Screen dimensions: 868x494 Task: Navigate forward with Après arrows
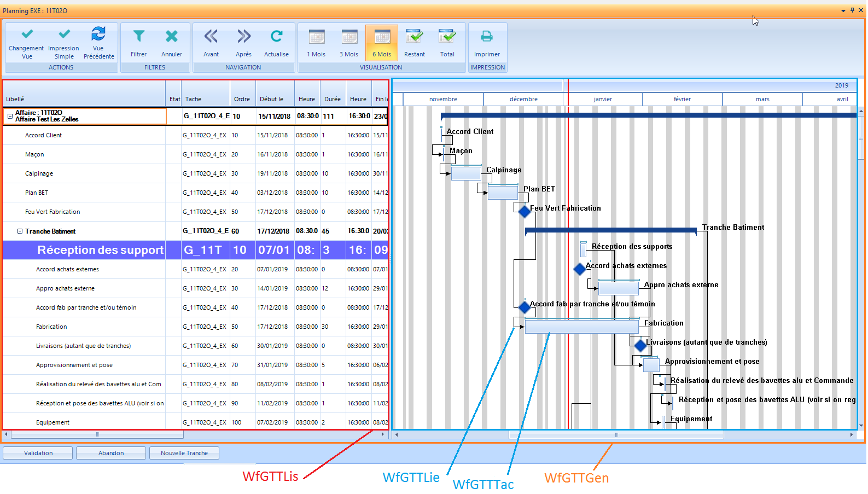(x=244, y=37)
